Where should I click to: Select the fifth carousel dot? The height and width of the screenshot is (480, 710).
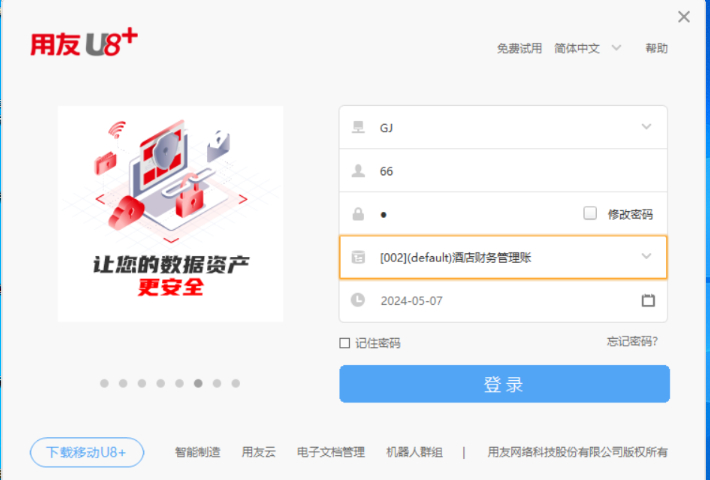coord(179,384)
